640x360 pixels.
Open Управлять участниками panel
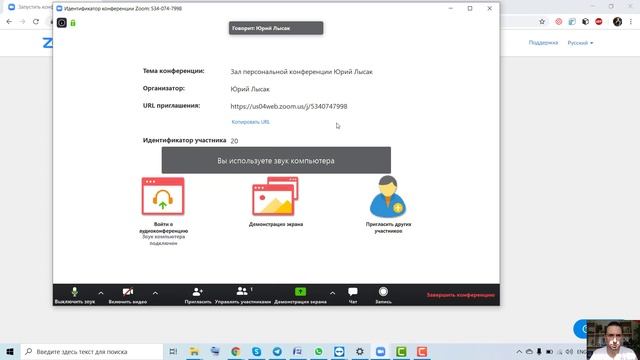(243, 296)
